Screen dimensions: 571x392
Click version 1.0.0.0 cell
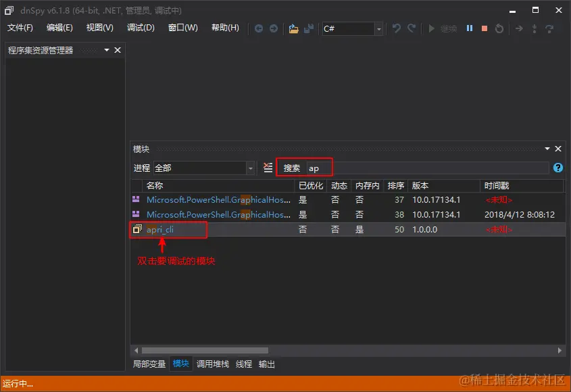(424, 230)
